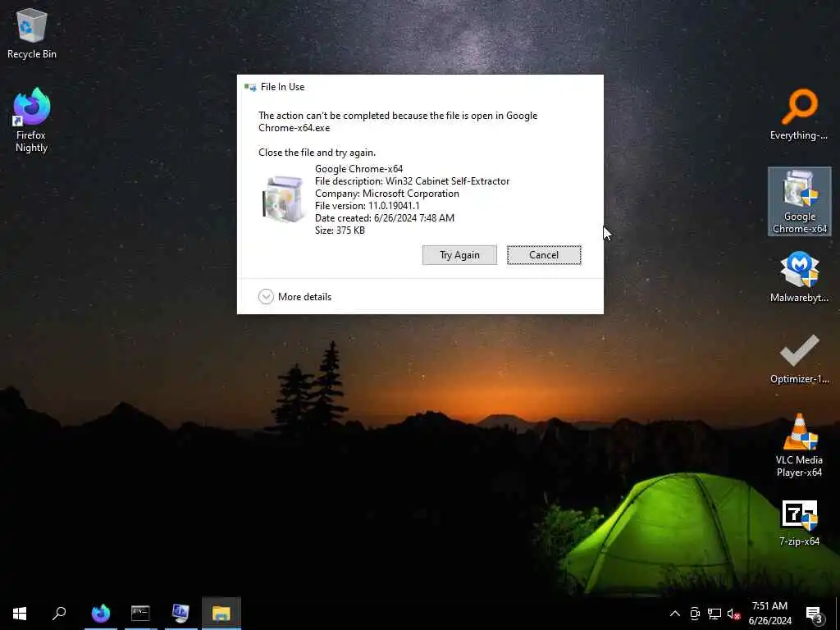
Task: Switch to the computer monitor taskbar app
Action: coord(180,614)
